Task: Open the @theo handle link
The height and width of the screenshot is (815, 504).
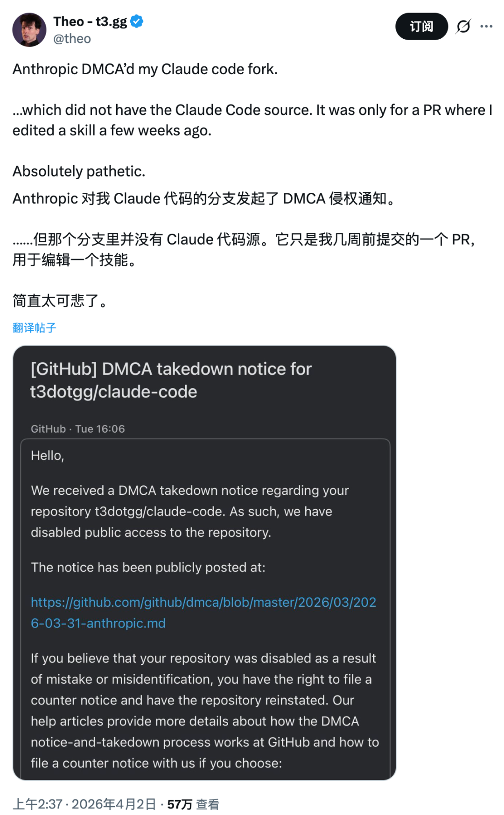Action: [x=72, y=39]
